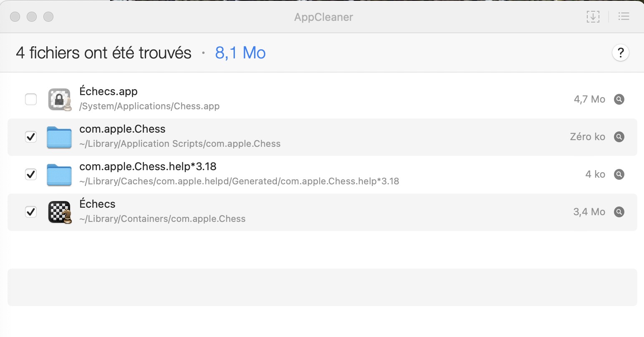Uncheck the com.apple.Chess.help*3.18 checkbox

pos(31,174)
